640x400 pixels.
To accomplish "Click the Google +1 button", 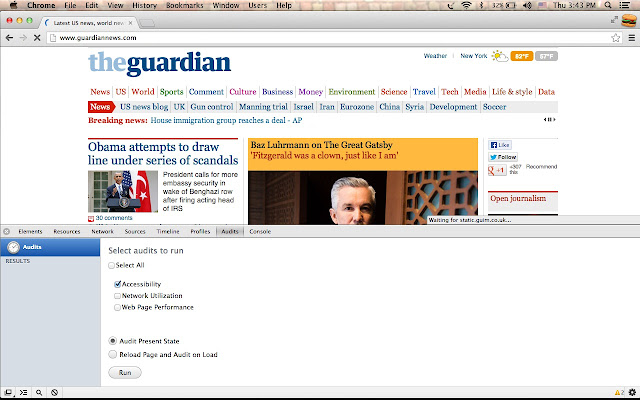I will click(497, 170).
